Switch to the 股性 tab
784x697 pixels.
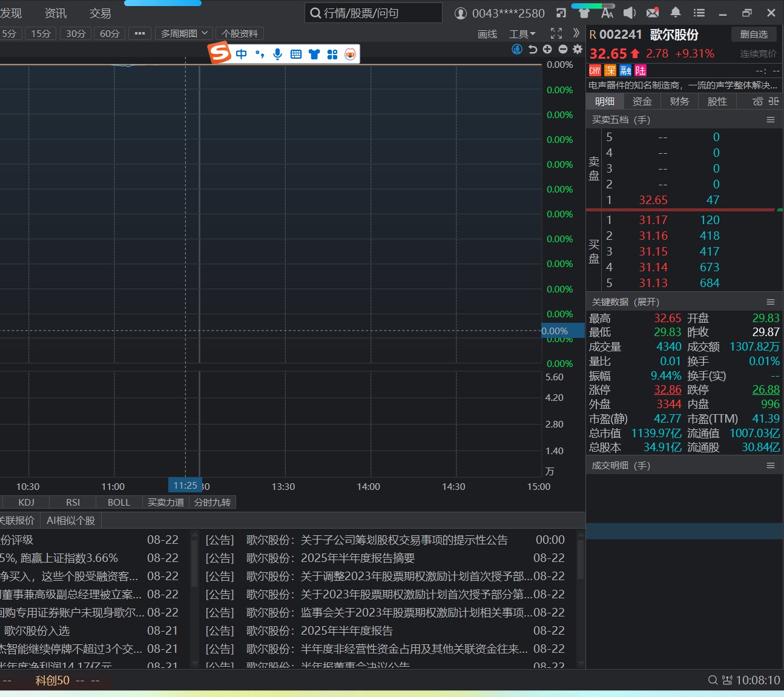(717, 101)
